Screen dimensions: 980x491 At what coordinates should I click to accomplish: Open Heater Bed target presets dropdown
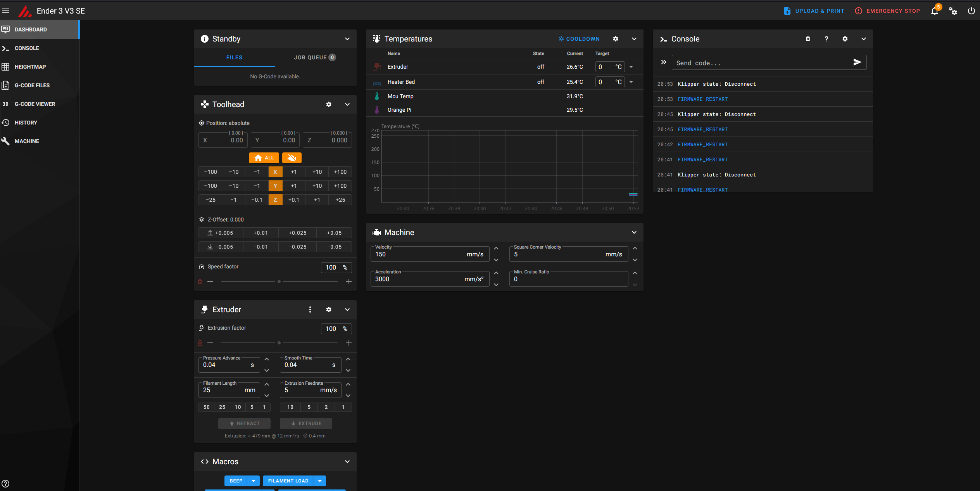(x=631, y=82)
